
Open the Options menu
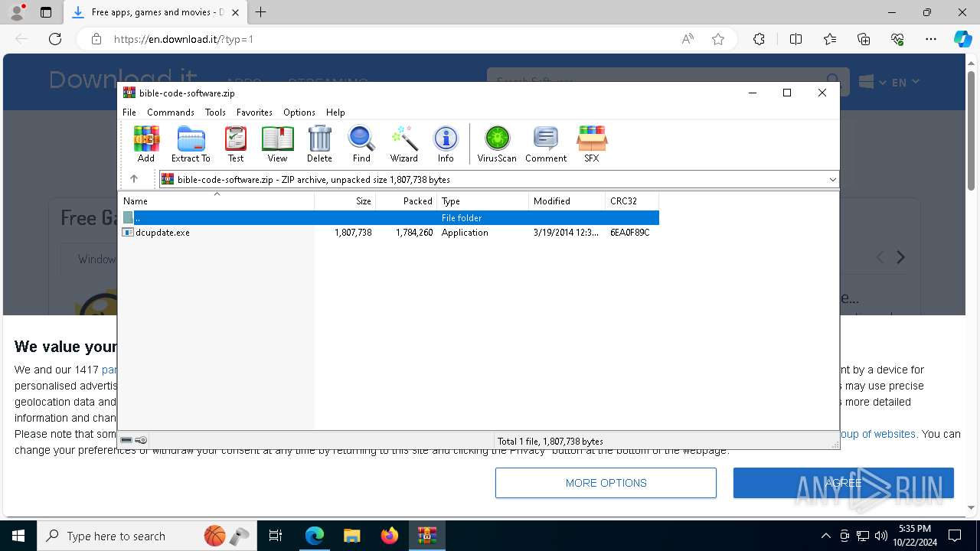click(299, 112)
